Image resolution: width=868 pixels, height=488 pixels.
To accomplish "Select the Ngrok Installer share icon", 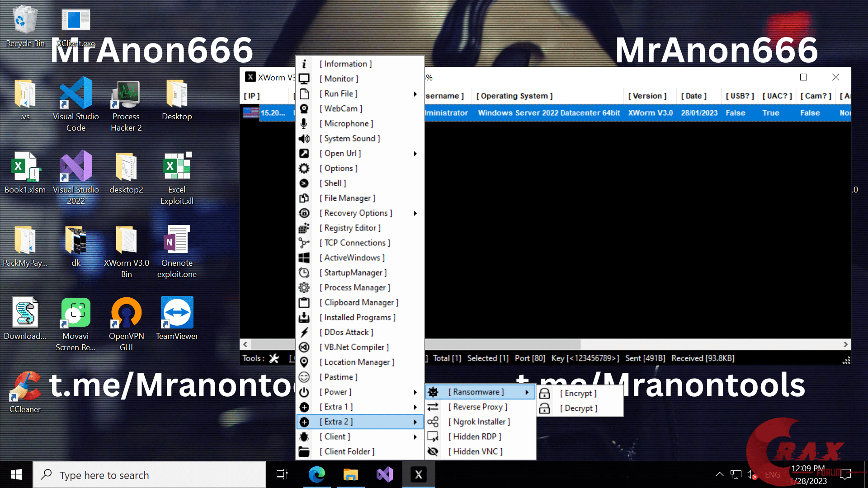I will click(433, 422).
